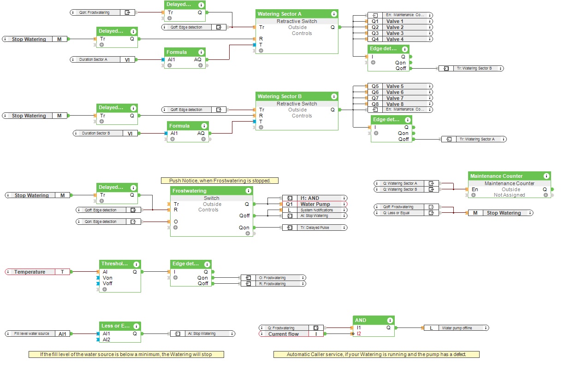Click the Threshold block's info icon

136,264
